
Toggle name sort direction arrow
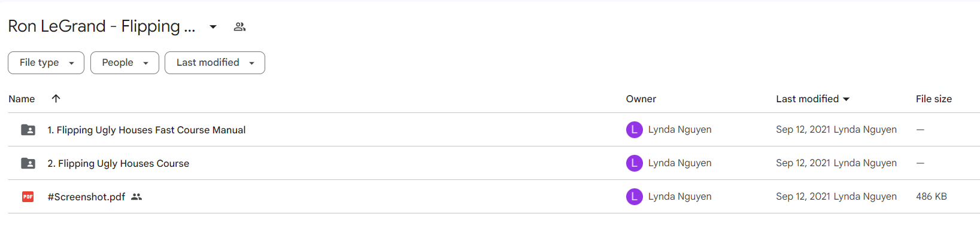56,99
